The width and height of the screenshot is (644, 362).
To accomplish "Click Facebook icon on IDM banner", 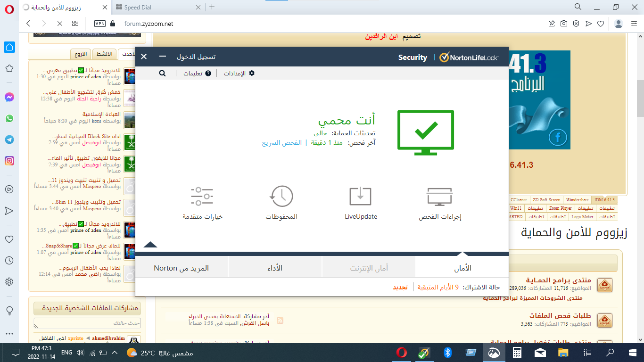I will tap(558, 138).
